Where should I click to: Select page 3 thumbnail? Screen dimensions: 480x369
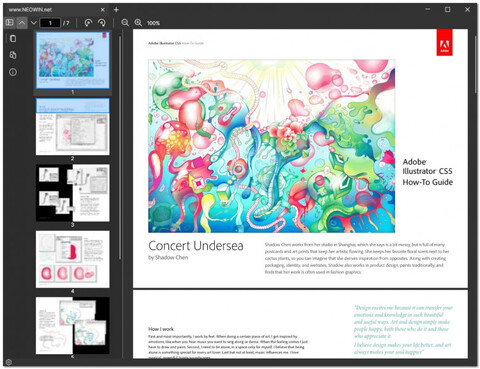pyautogui.click(x=73, y=193)
